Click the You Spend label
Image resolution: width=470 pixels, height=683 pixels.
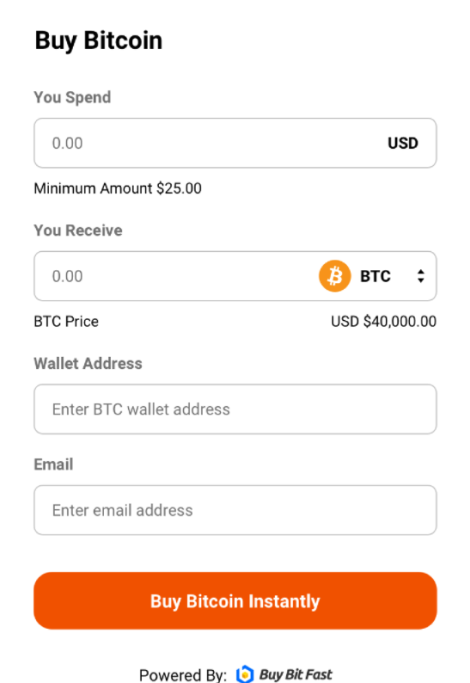[72, 97]
